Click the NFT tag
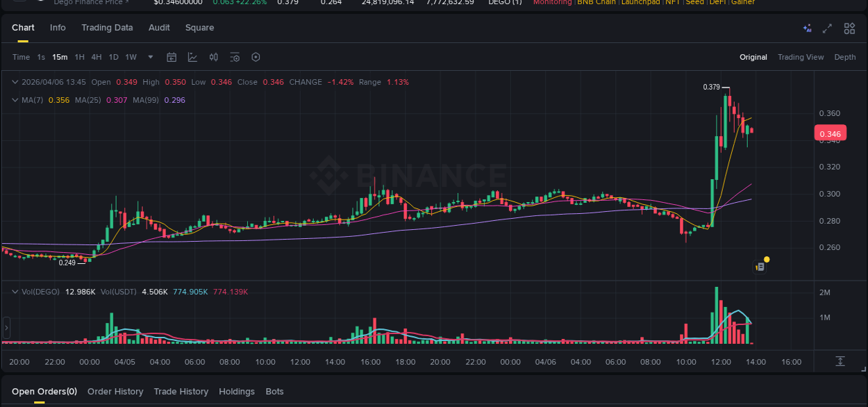The height and width of the screenshot is (407, 868). (673, 3)
